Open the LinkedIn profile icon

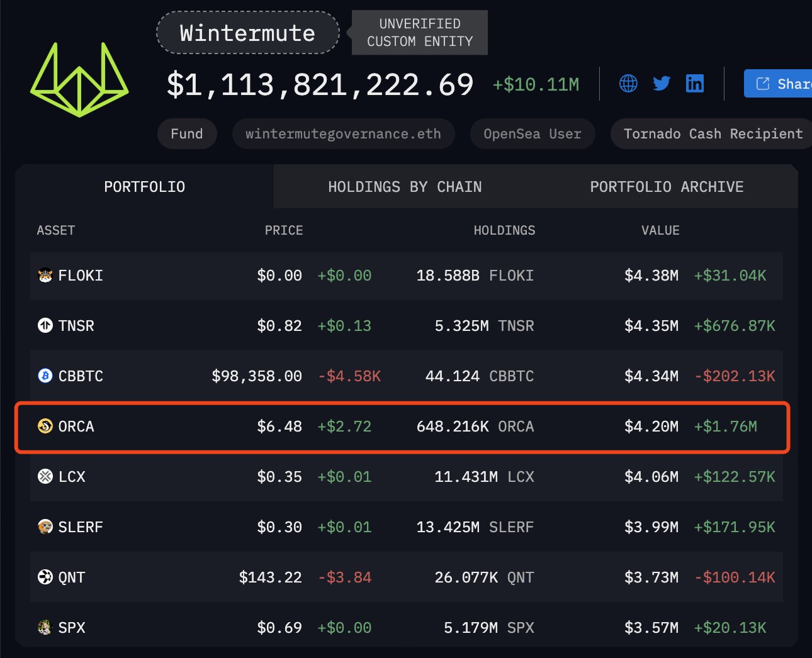click(x=695, y=83)
